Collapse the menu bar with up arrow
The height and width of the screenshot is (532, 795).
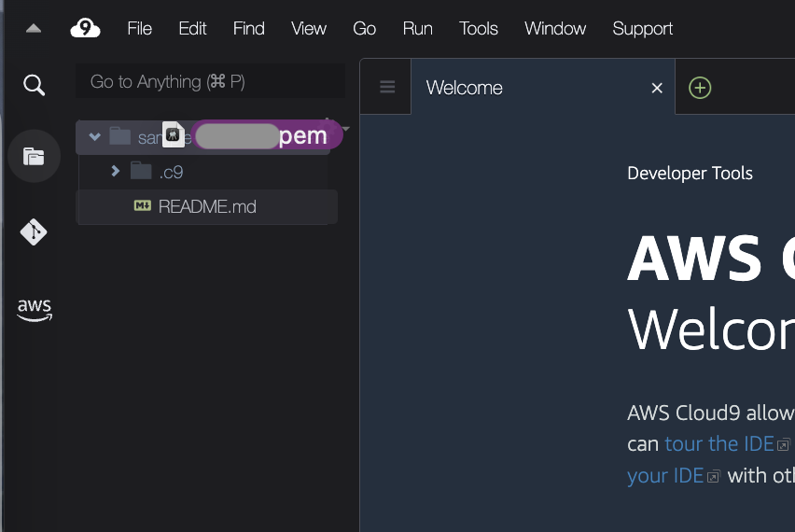click(x=34, y=28)
